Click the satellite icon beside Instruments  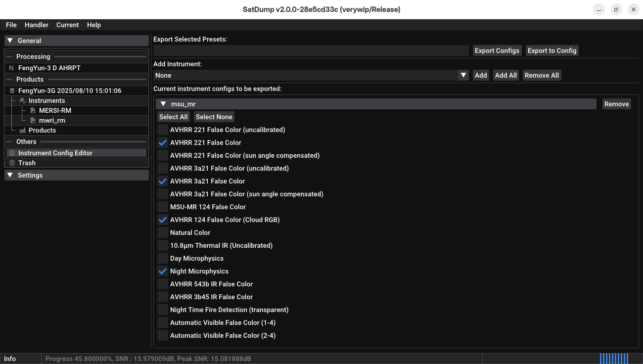pyautogui.click(x=22, y=101)
